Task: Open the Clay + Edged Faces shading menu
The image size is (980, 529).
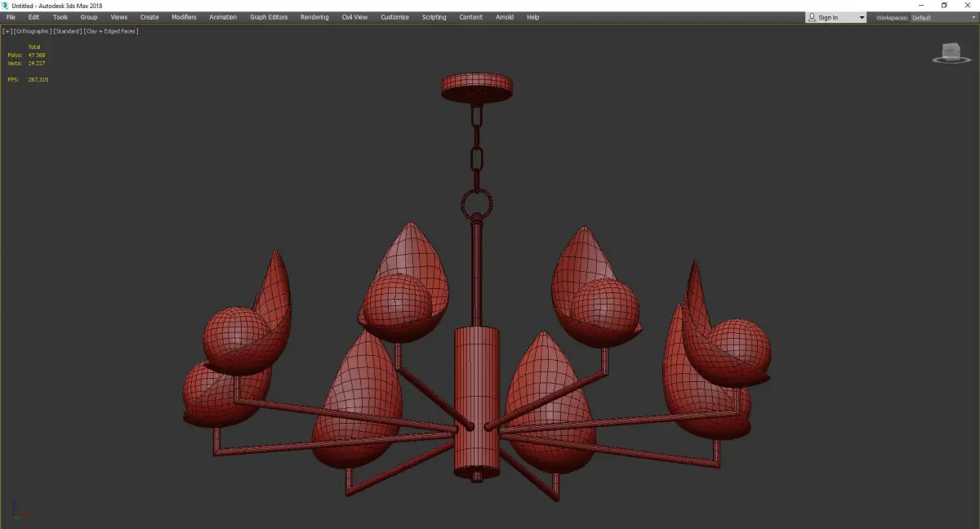Action: pyautogui.click(x=110, y=31)
